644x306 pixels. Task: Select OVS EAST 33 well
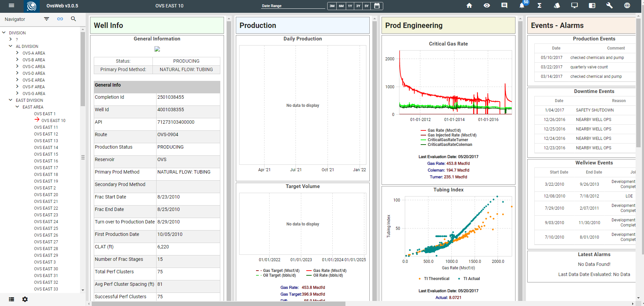click(46, 289)
